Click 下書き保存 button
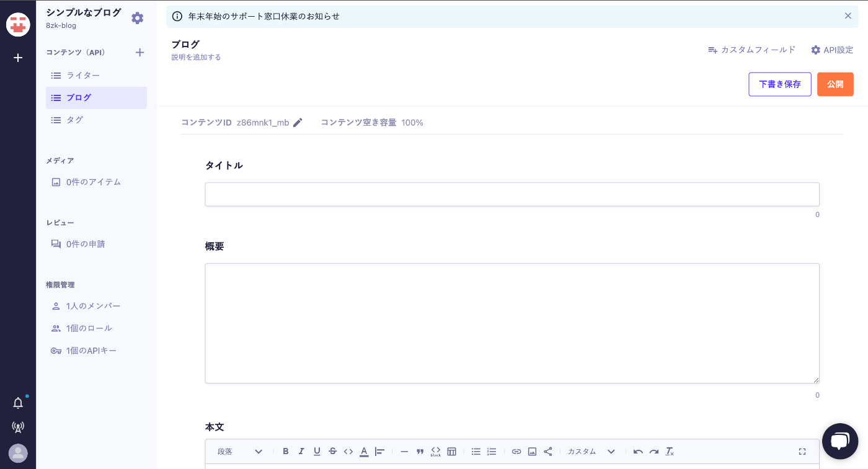This screenshot has height=469, width=868. tap(780, 84)
